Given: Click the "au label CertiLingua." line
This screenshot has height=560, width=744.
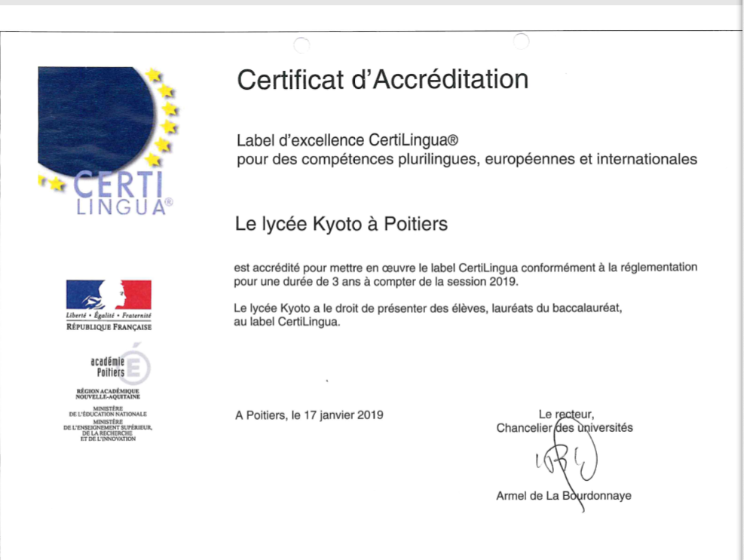Looking at the screenshot, I should (x=287, y=323).
